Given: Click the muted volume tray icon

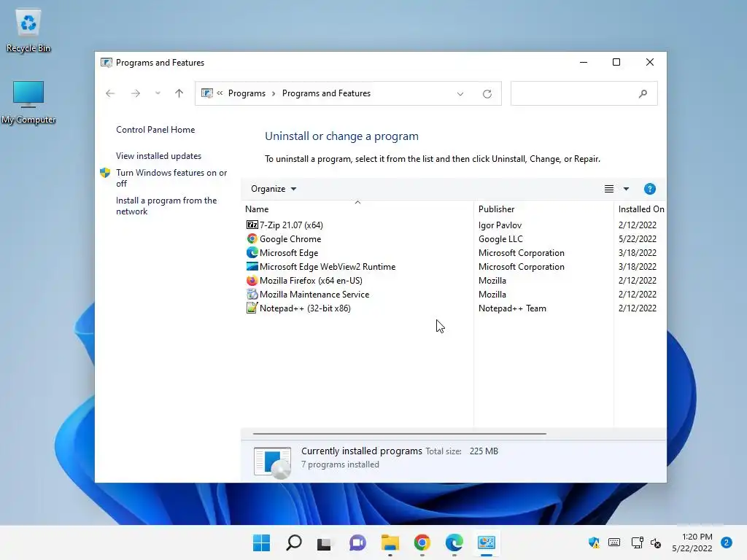Looking at the screenshot, I should click(656, 542).
